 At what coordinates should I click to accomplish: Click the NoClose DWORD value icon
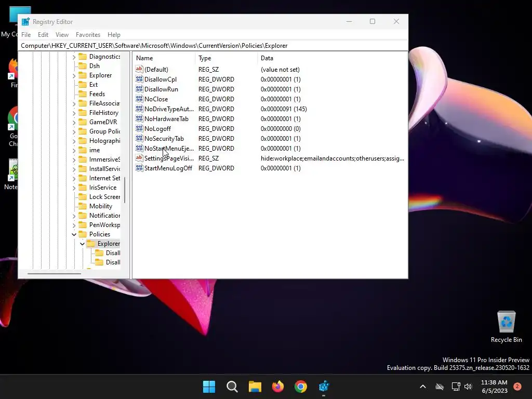click(x=139, y=99)
